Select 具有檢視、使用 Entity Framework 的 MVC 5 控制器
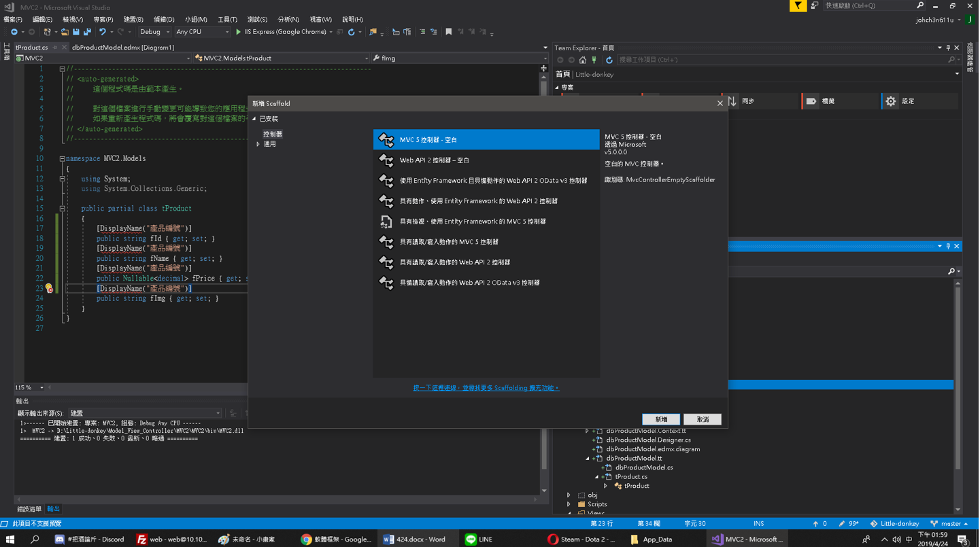The width and height of the screenshot is (980, 547). click(x=486, y=222)
